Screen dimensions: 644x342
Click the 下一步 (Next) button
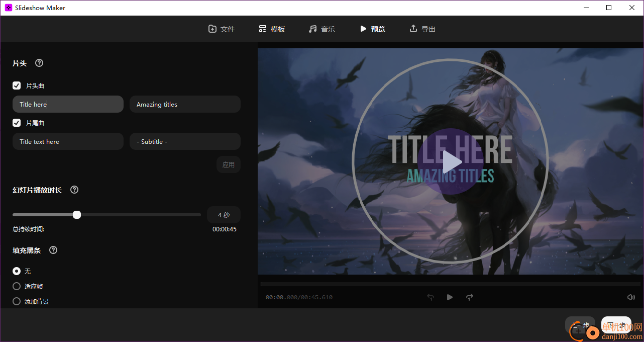click(x=616, y=325)
